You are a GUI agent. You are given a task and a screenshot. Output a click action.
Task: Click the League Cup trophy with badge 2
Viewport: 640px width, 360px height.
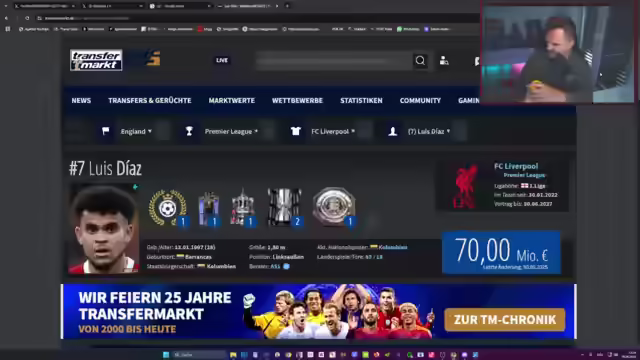coord(285,208)
